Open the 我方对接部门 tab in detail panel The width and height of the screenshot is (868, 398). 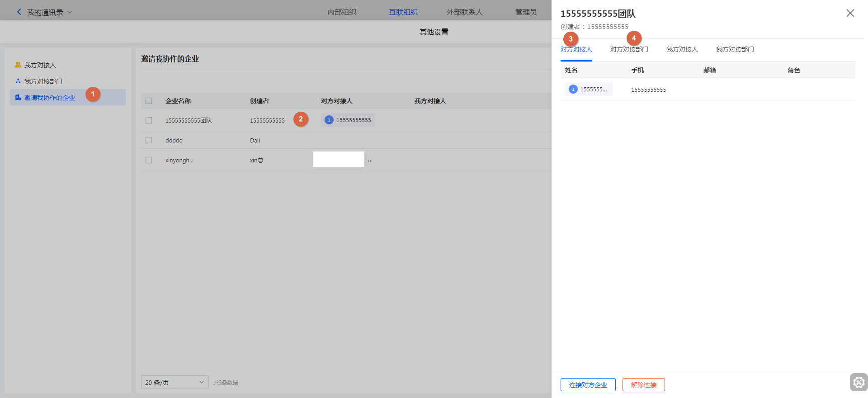(x=735, y=49)
